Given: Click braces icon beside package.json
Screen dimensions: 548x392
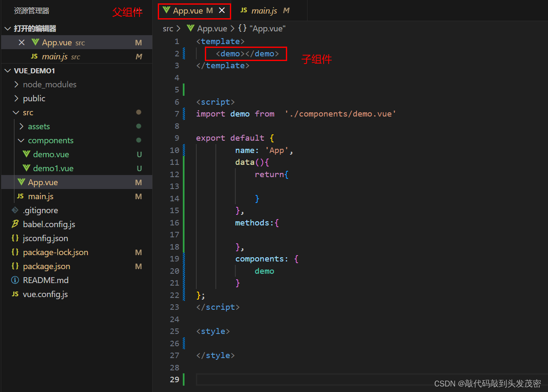Looking at the screenshot, I should coord(15,266).
